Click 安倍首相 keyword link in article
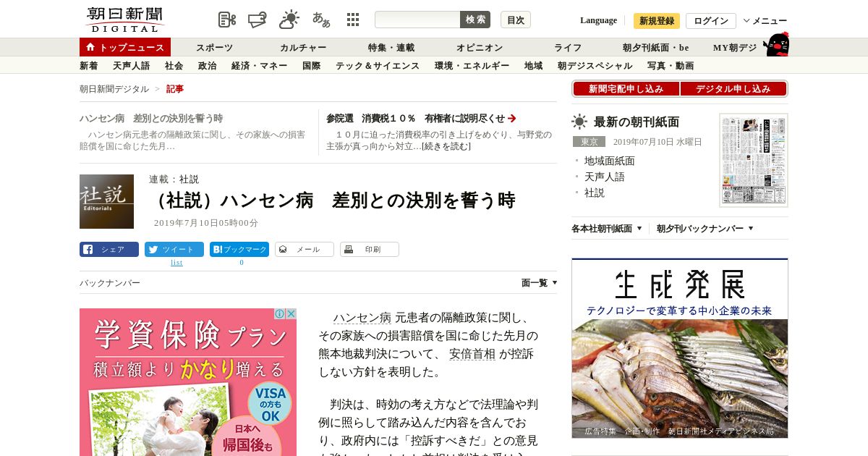Image resolution: width=868 pixels, height=456 pixels. point(472,354)
